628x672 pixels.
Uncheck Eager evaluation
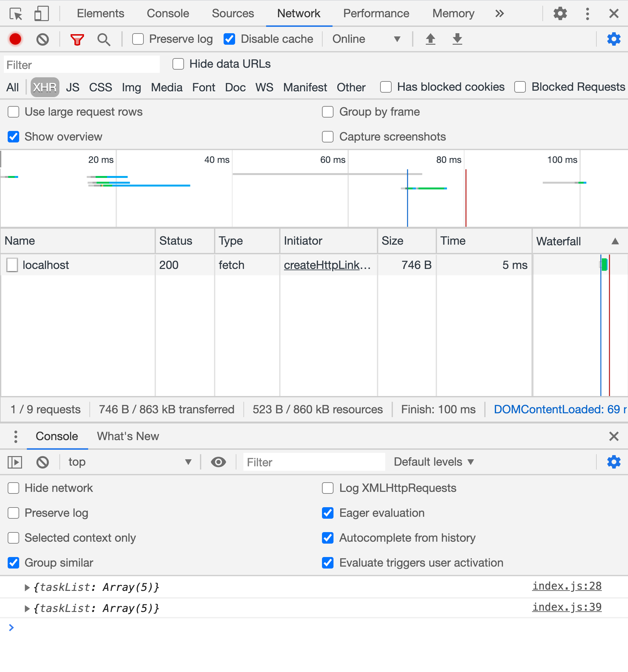coord(327,513)
